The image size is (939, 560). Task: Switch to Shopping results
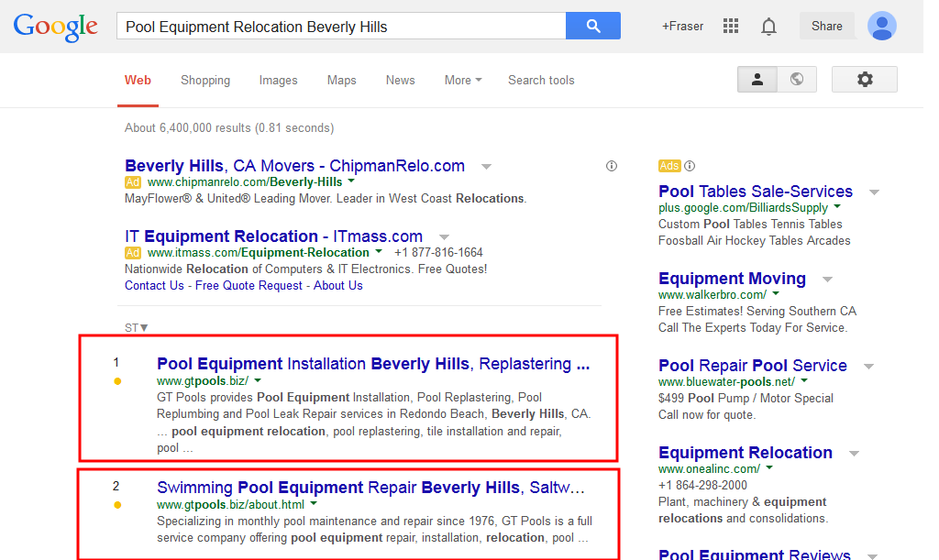(x=205, y=80)
